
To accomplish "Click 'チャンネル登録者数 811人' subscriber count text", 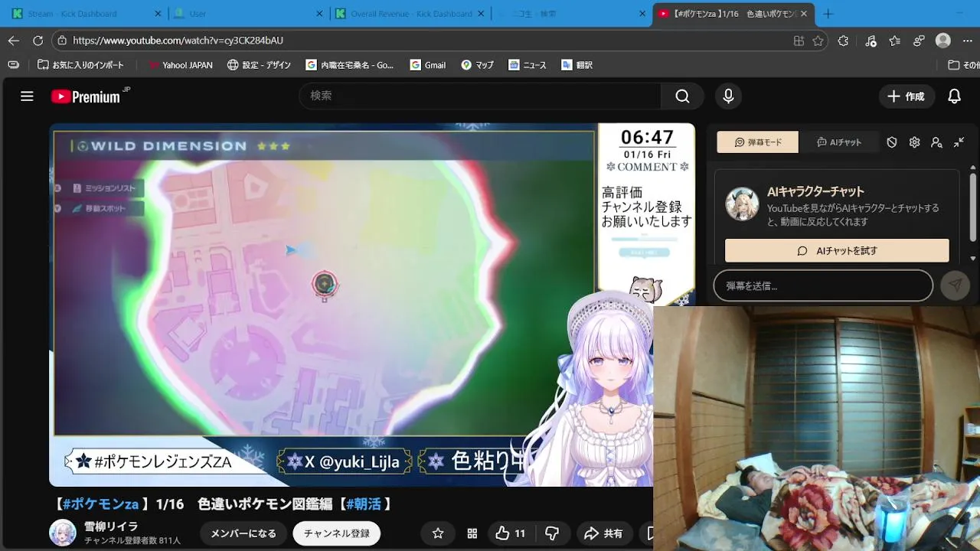I will [x=132, y=540].
